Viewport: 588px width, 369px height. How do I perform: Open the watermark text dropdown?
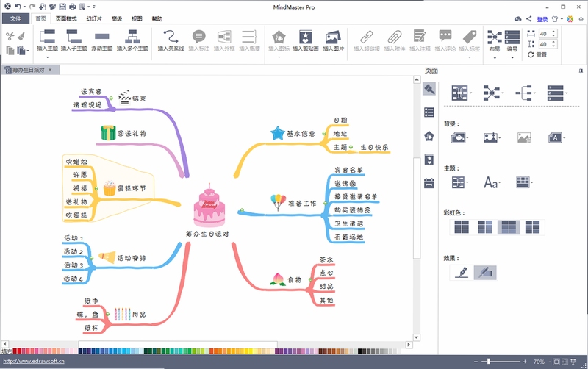pyautogui.click(x=556, y=137)
